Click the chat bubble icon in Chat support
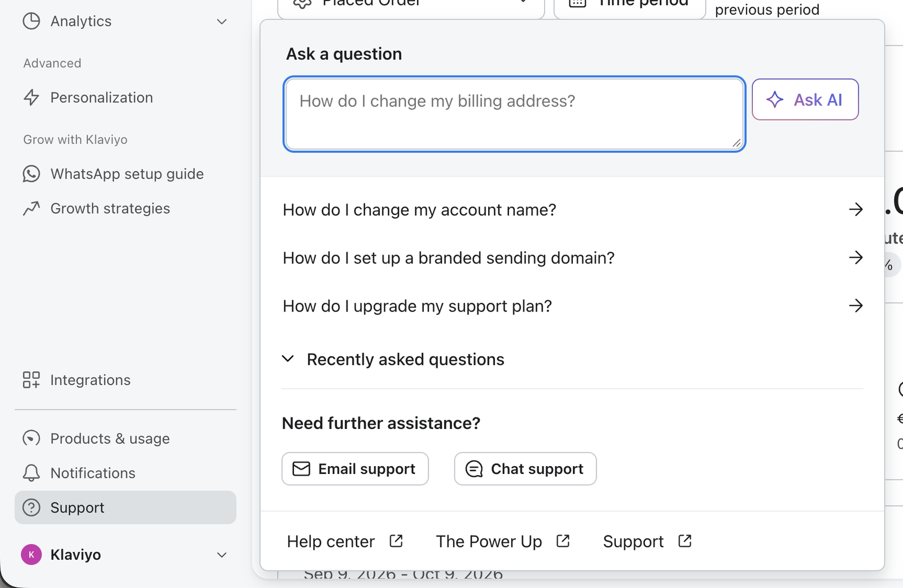903x588 pixels. [x=474, y=469]
